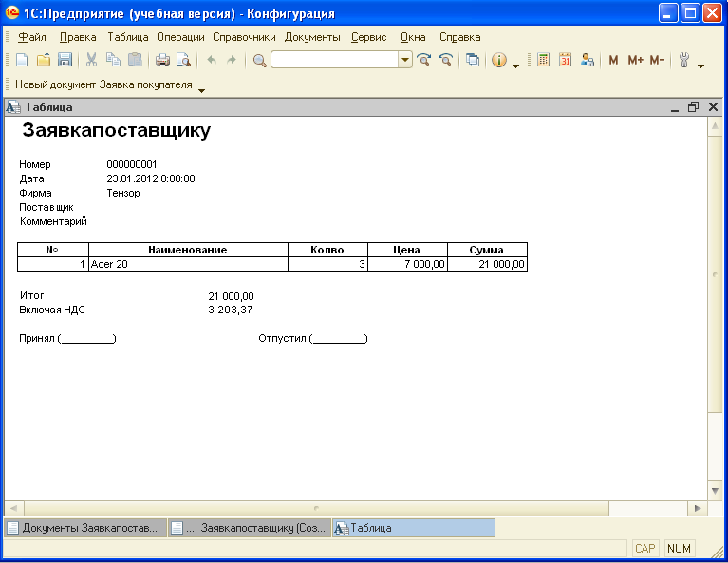728x563 pixels.
Task: Select the Таблица window tab at bottom
Action: pyautogui.click(x=414, y=528)
